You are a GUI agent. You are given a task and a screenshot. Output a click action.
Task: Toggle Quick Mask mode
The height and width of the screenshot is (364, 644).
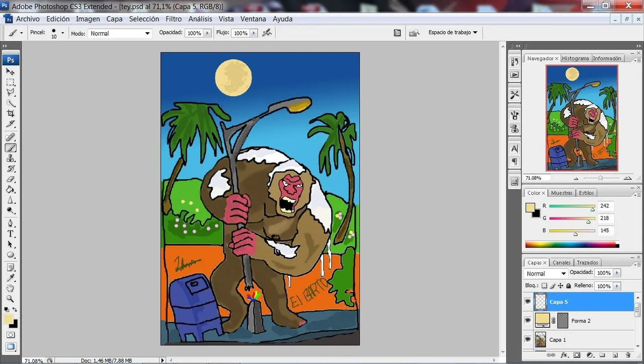tap(10, 335)
